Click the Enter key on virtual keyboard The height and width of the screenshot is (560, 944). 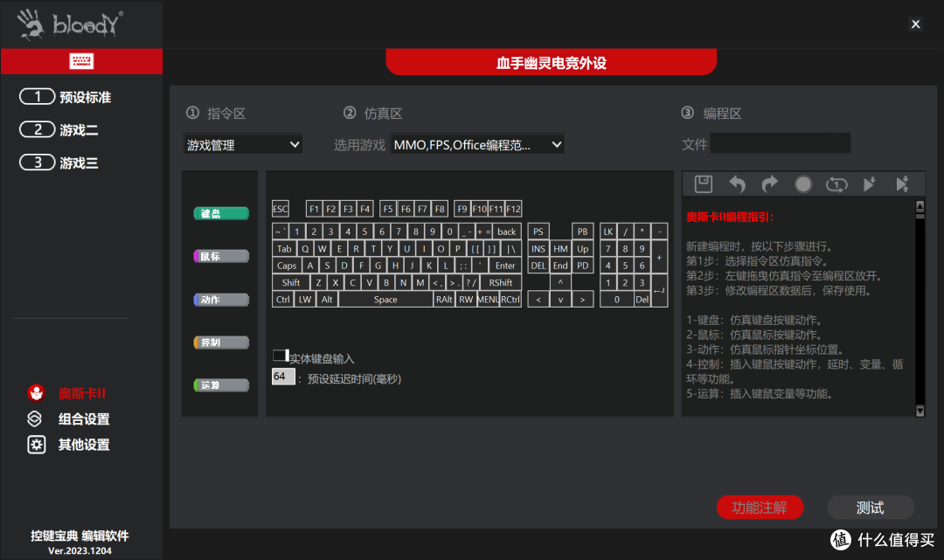pyautogui.click(x=505, y=266)
